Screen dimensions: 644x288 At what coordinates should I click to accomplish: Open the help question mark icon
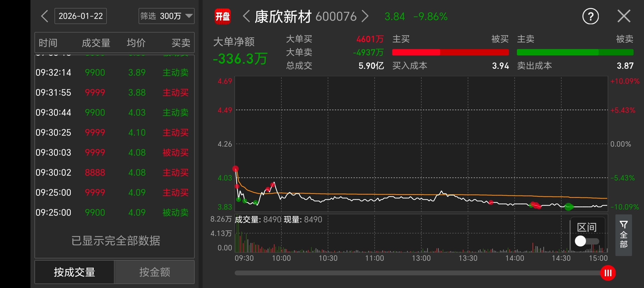point(590,17)
